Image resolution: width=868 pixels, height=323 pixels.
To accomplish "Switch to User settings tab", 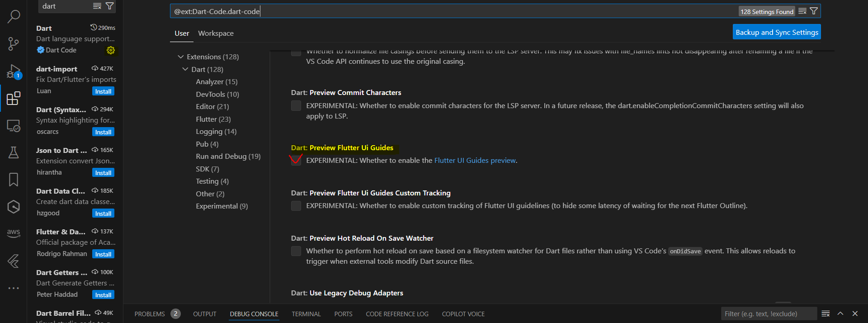I will [182, 33].
